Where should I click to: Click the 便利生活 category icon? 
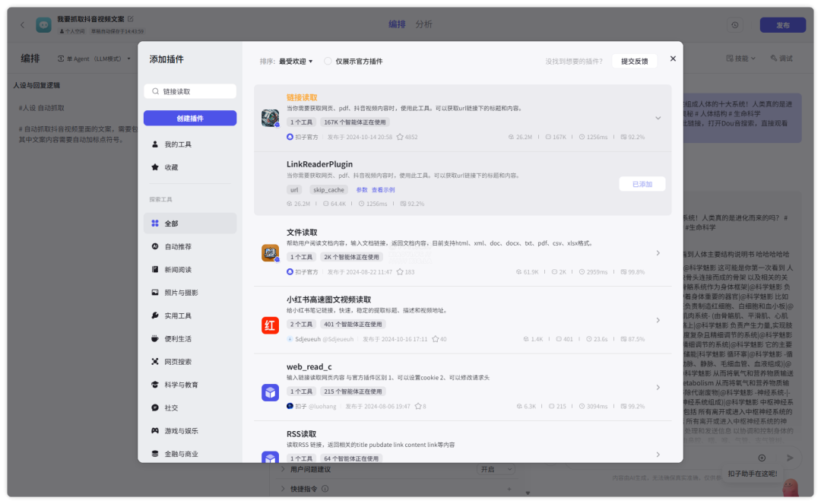[155, 338]
